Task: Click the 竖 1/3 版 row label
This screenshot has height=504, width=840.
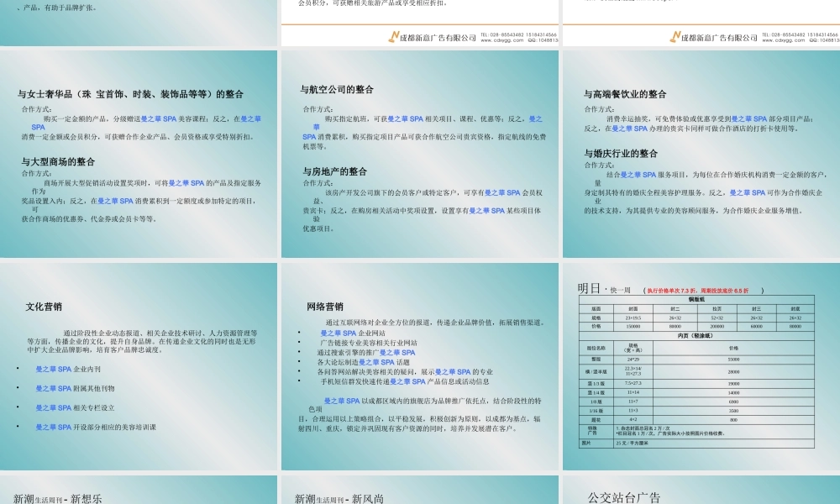Action: tap(596, 384)
